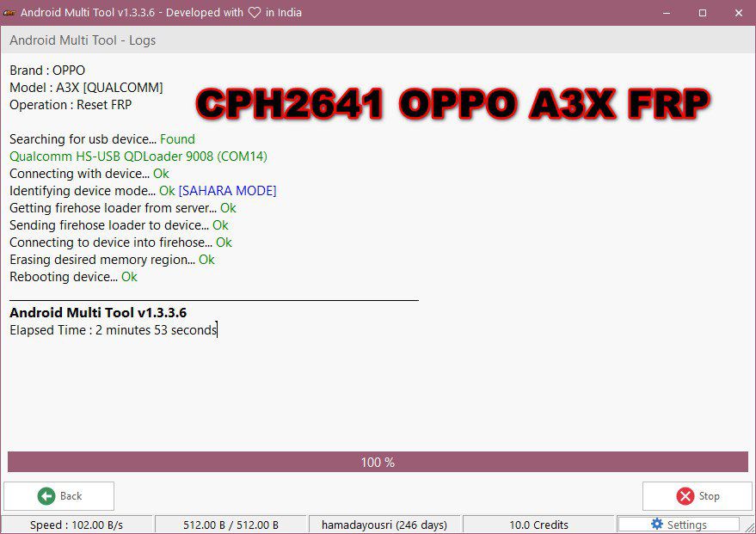Image resolution: width=756 pixels, height=534 pixels.
Task: Click 'Connecting to device into firehose' line
Action: (120, 242)
